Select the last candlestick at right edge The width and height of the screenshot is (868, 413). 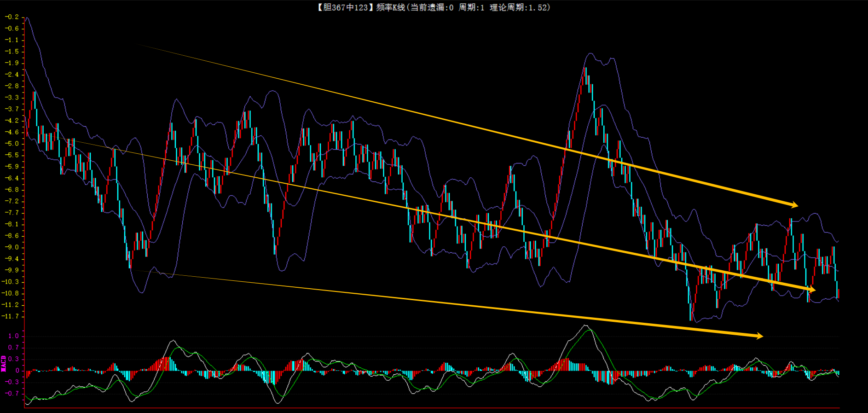(x=838, y=294)
